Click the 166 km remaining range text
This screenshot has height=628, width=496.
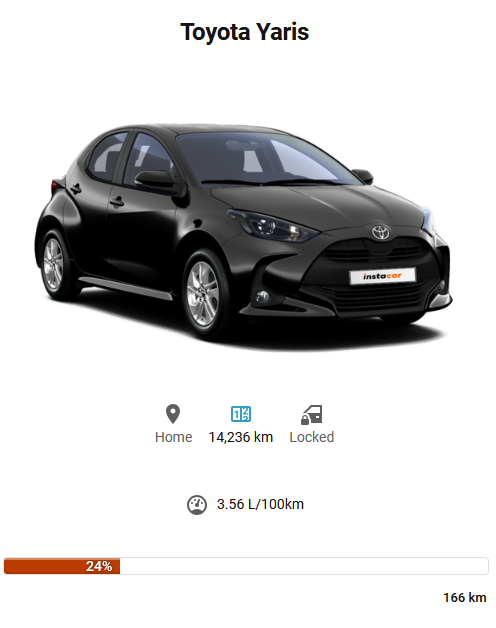point(465,598)
